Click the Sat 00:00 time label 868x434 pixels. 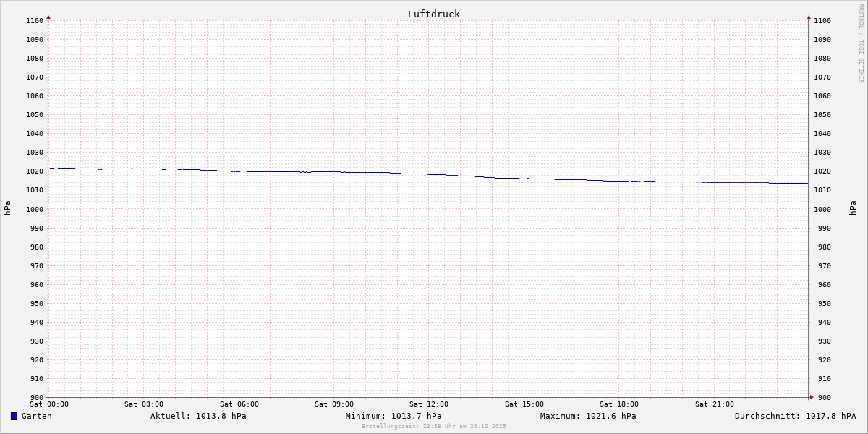click(x=49, y=404)
